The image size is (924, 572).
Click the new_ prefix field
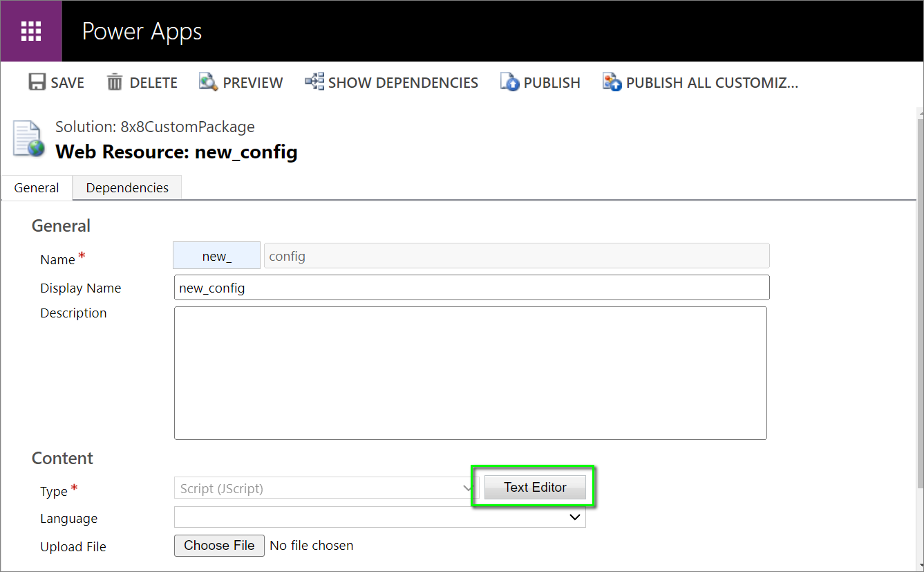click(216, 256)
